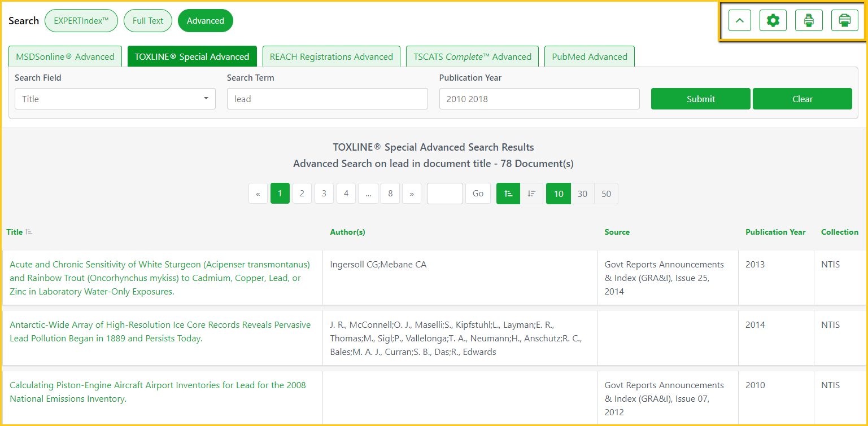This screenshot has width=868, height=426.
Task: Select the ascending sort order icon
Action: coord(508,194)
